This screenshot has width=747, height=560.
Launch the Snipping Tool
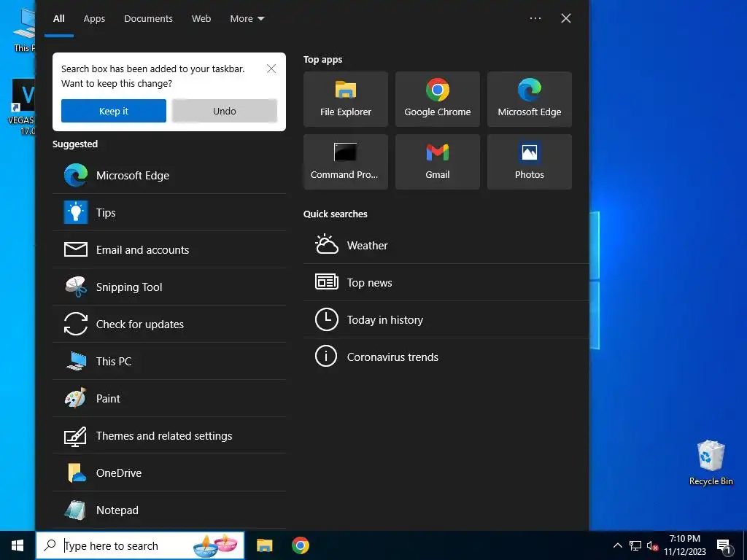169,287
